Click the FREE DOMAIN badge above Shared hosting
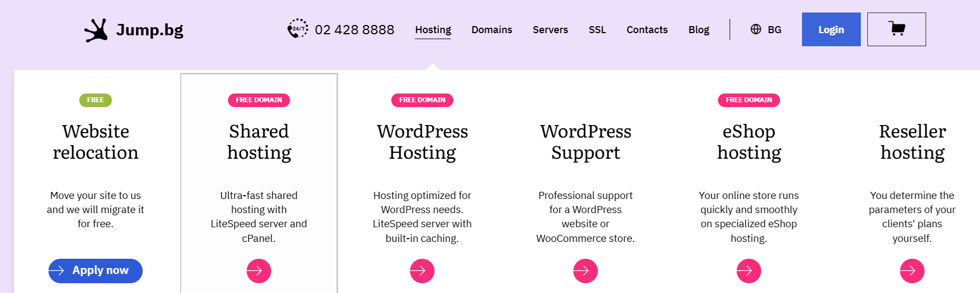980x293 pixels. click(259, 100)
